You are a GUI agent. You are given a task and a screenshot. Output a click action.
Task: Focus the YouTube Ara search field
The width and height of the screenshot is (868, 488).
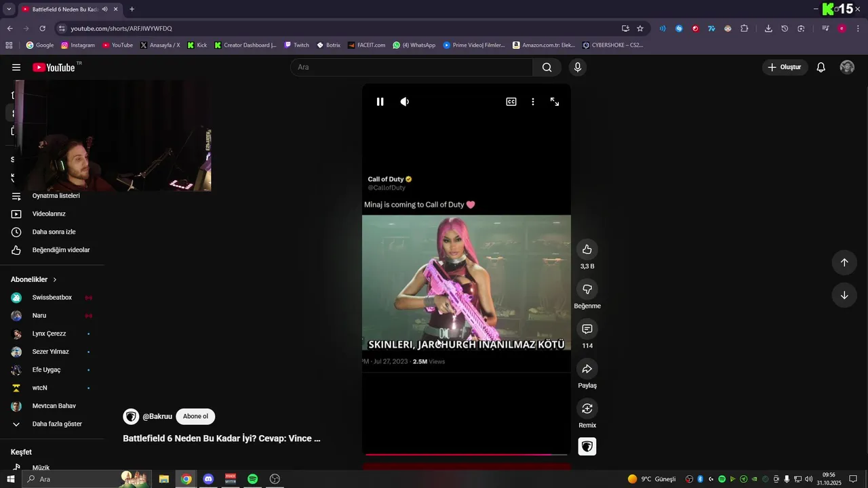click(x=412, y=67)
